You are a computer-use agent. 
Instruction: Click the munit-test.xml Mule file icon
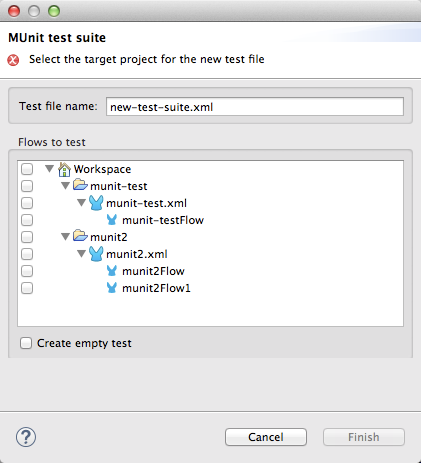click(96, 203)
